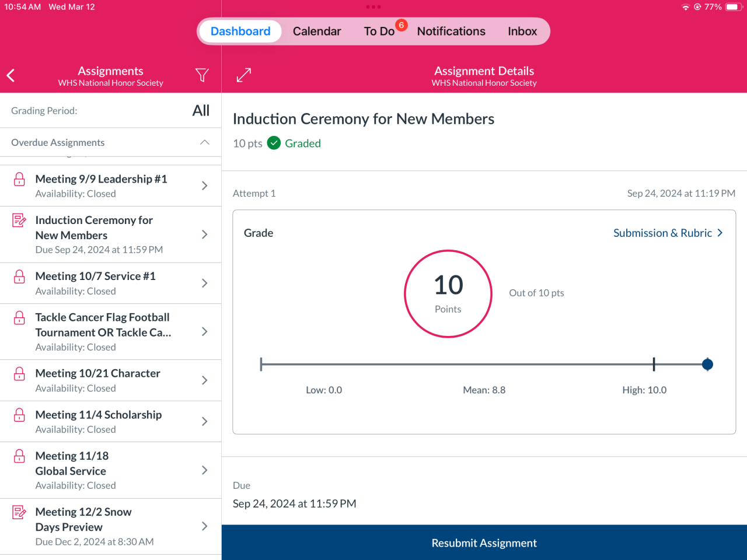The height and width of the screenshot is (560, 747).
Task: Tap assignment icon beside Meeting 12/2 Snow Days
Action: click(x=19, y=512)
